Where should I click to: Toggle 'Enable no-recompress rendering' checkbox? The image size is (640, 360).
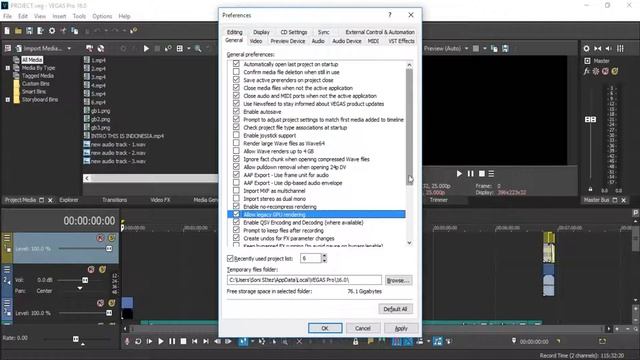click(236, 207)
